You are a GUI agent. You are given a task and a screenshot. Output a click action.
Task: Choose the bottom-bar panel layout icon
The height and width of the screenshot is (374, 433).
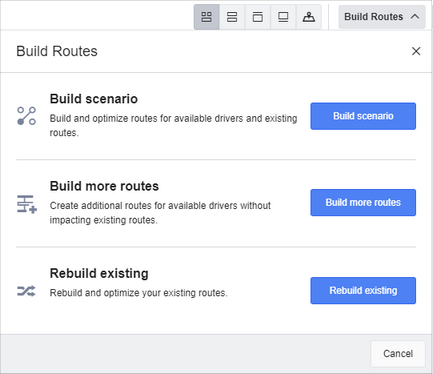point(283,17)
